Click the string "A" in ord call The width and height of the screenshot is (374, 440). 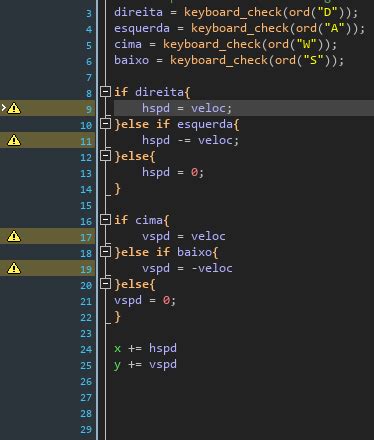point(335,28)
